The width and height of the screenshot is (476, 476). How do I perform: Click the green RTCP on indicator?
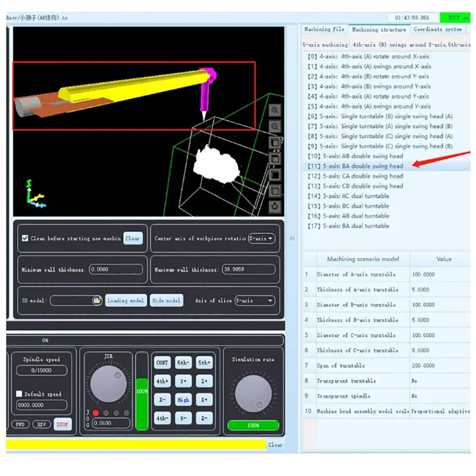(x=455, y=18)
